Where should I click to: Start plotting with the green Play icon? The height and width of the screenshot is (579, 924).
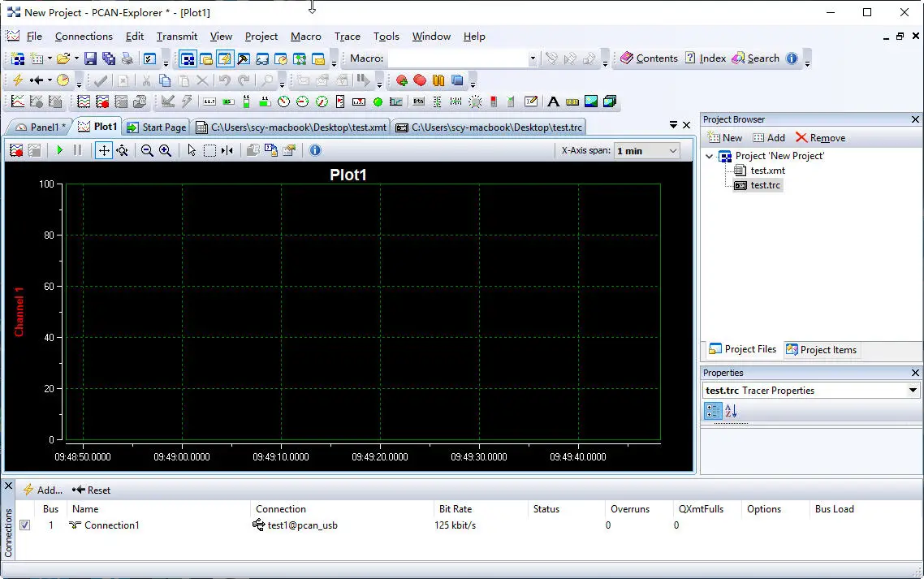tap(59, 150)
